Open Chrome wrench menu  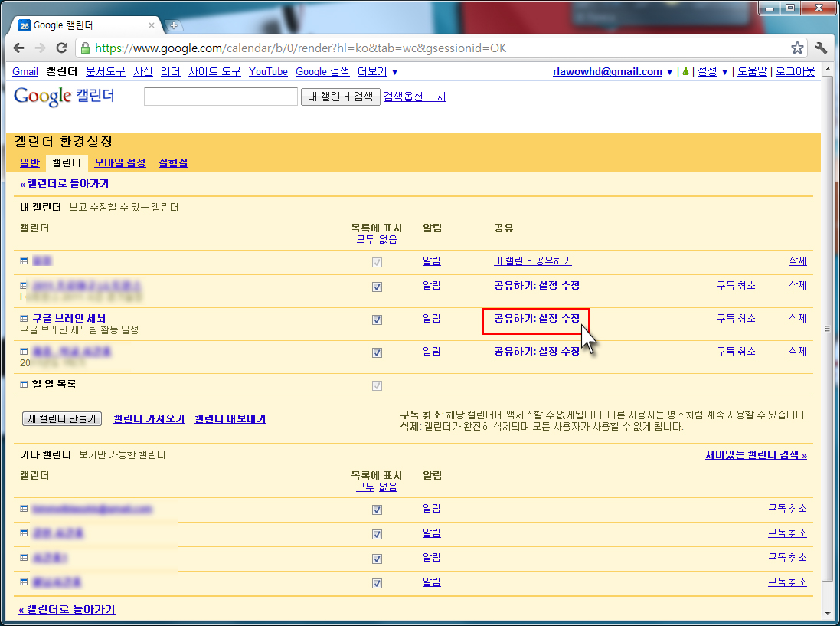coord(821,48)
